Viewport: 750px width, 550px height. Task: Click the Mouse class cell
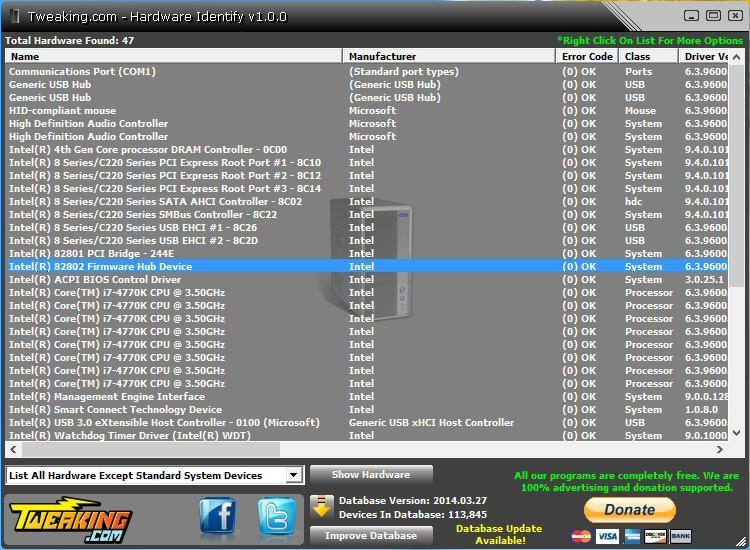(x=640, y=110)
